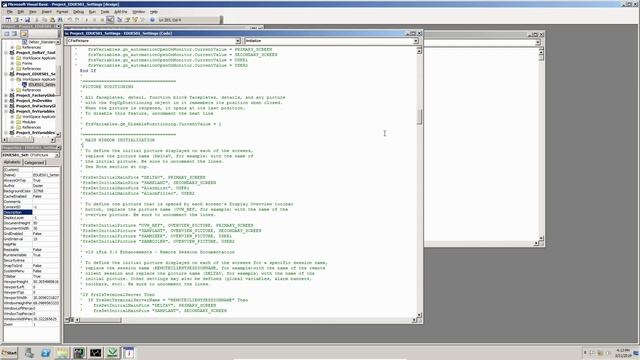
Task: Click the Windows Start button
Action: 9,353
